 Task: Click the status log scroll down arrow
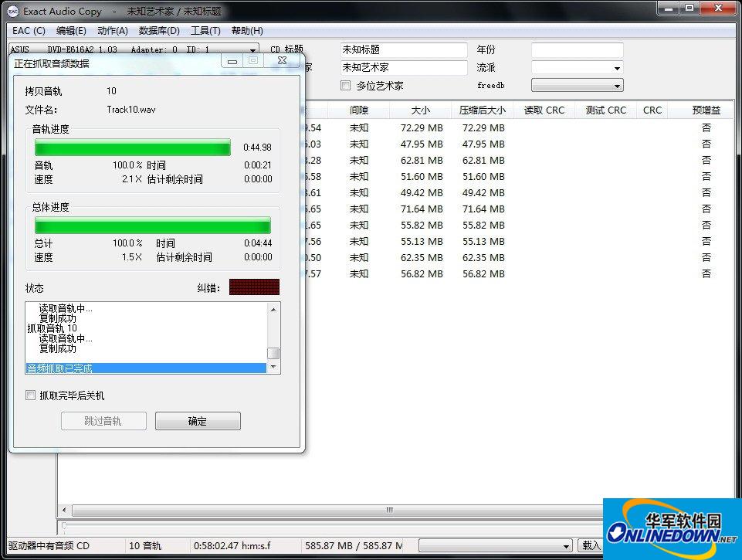pos(273,367)
